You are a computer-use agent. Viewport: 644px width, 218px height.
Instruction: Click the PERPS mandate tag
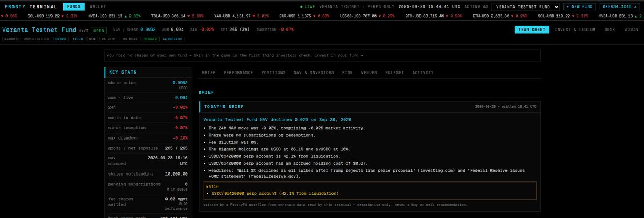tap(61, 39)
